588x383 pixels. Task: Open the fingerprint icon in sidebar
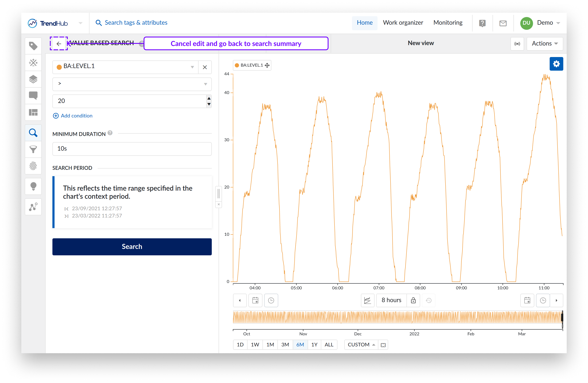tap(33, 166)
